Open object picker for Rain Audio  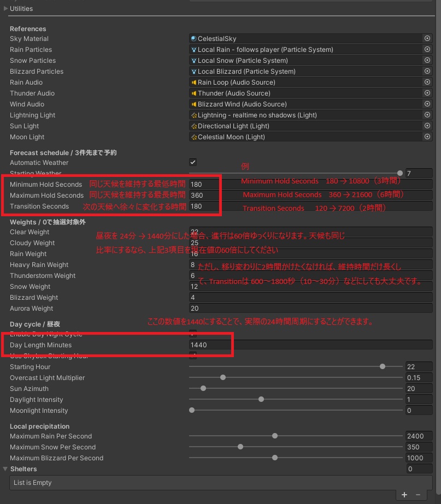click(427, 82)
